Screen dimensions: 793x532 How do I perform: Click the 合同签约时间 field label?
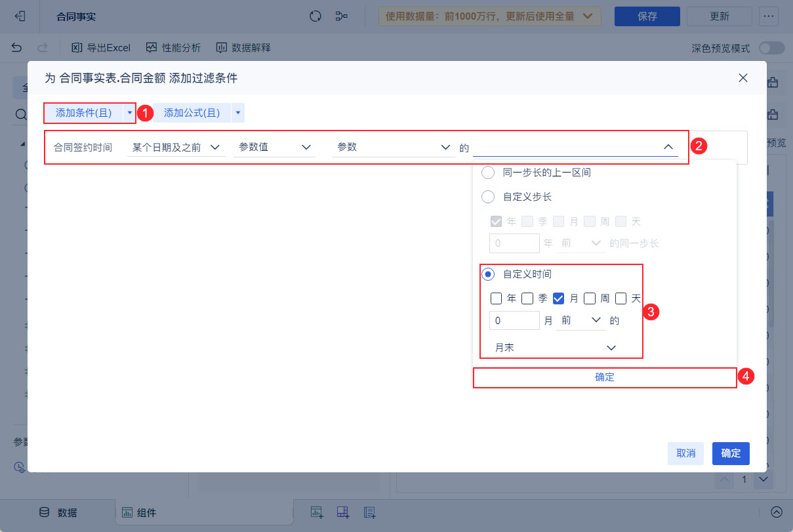[83, 147]
